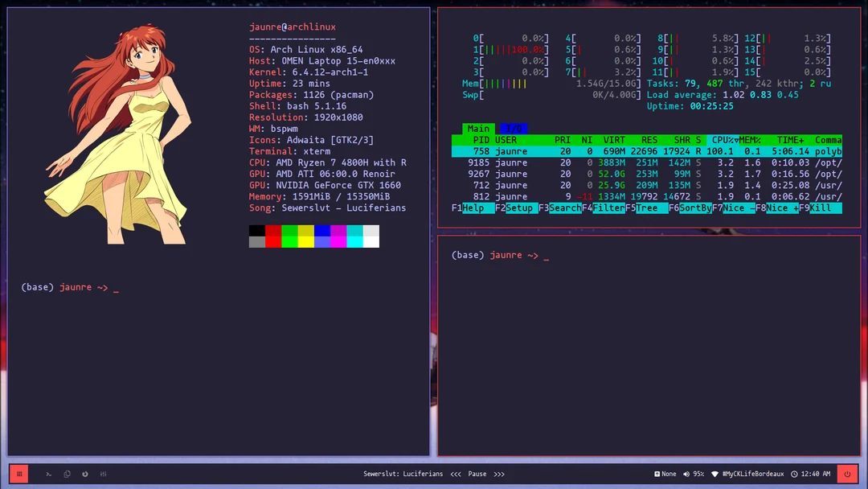This screenshot has height=489, width=868.
Task: Open the red app grid launcher
Action: (x=18, y=474)
